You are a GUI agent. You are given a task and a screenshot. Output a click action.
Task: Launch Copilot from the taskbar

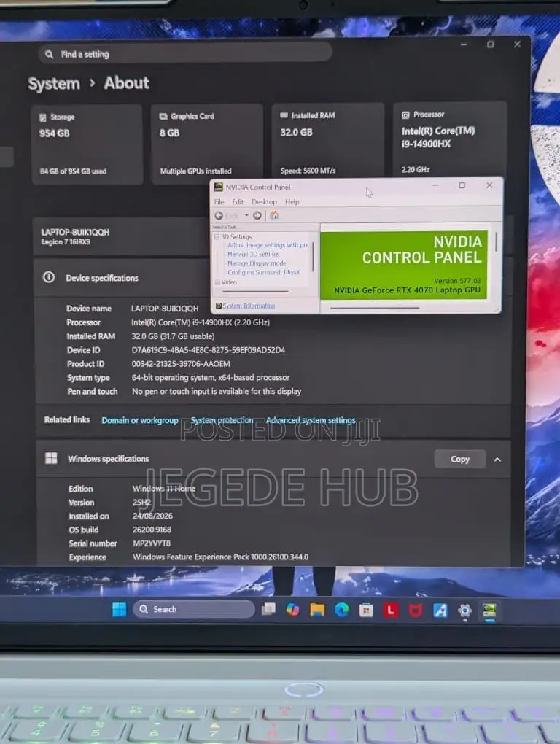pos(292,610)
